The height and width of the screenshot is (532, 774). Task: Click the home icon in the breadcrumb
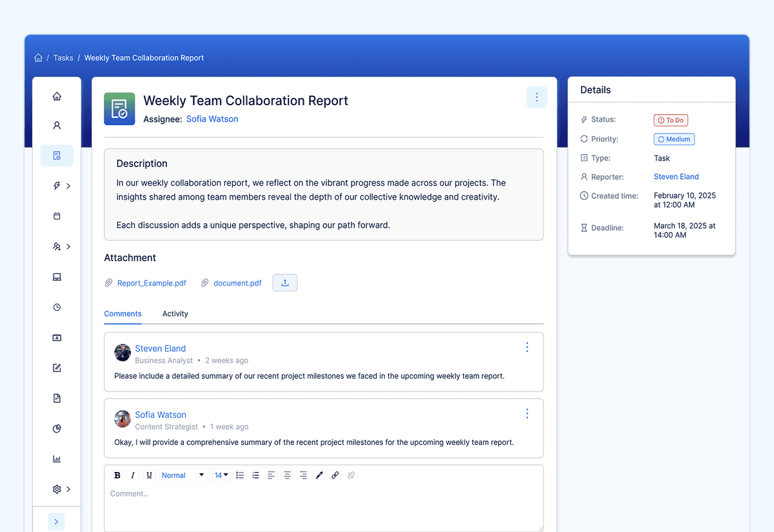pos(38,58)
